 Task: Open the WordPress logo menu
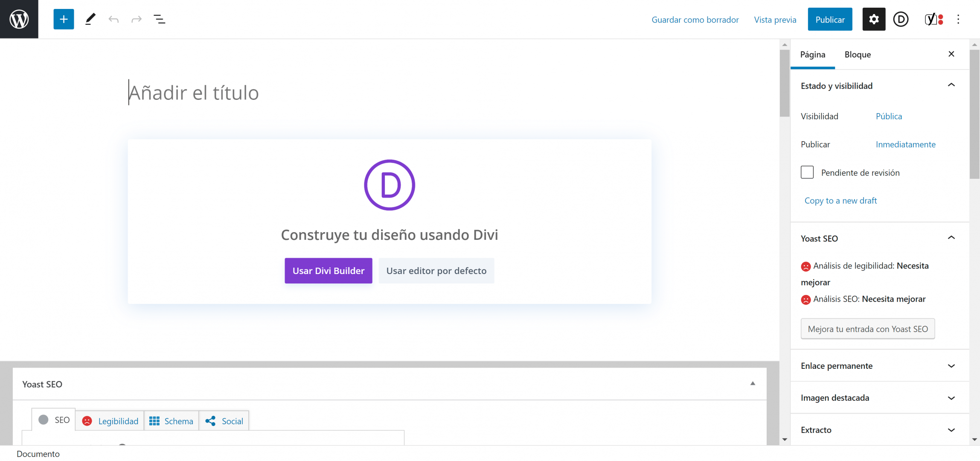[x=19, y=19]
